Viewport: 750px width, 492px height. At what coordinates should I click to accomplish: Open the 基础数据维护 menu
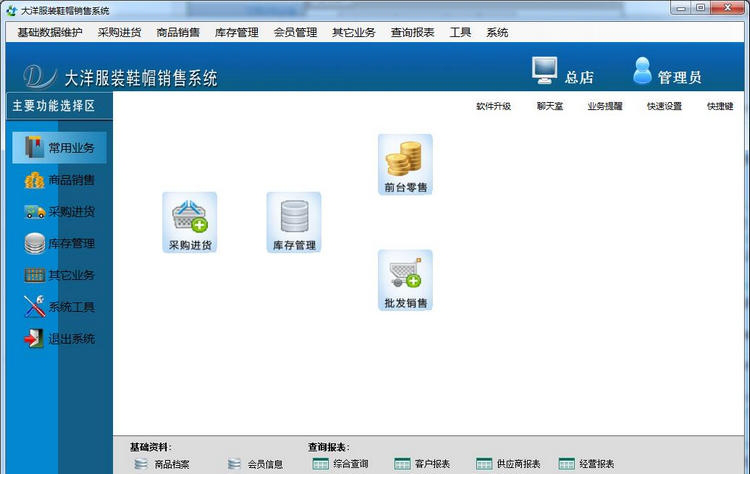[x=50, y=33]
